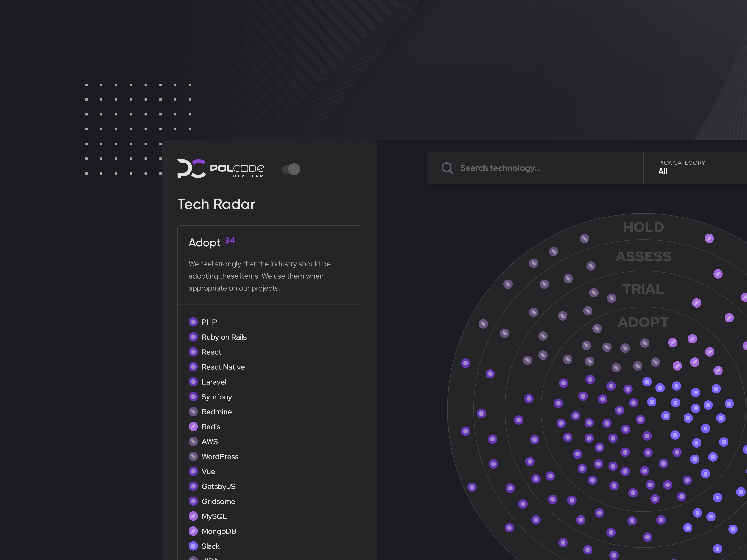This screenshot has width=747, height=560.
Task: Click the search magnifier icon
Action: (x=447, y=168)
